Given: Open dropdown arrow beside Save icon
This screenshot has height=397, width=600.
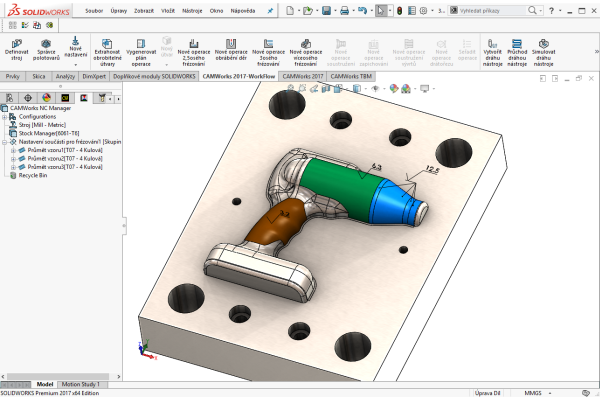Looking at the screenshot, I should (x=335, y=11).
